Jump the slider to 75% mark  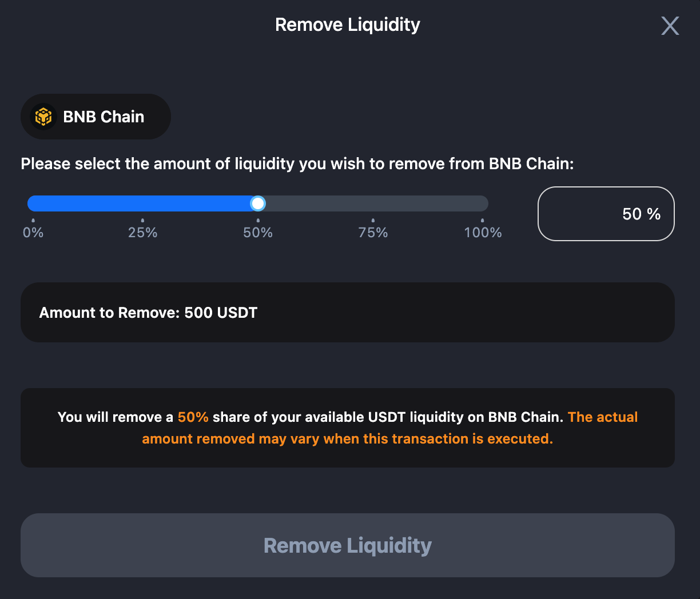[x=373, y=232]
